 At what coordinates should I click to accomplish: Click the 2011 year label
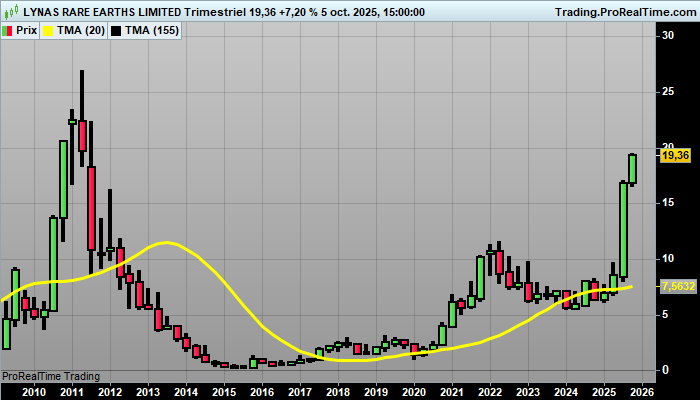pos(72,392)
